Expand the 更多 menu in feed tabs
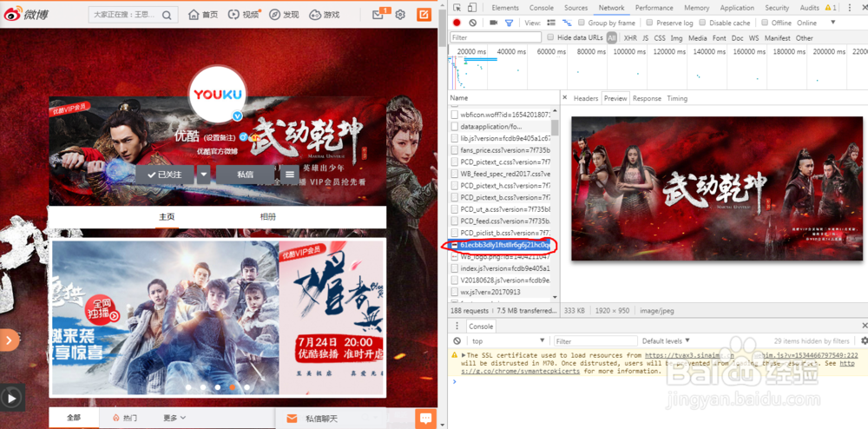The image size is (868, 429). pos(174,418)
